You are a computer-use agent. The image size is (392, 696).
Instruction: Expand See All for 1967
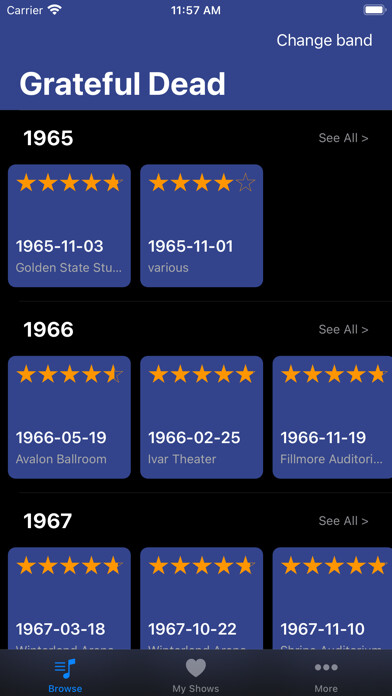(x=343, y=521)
